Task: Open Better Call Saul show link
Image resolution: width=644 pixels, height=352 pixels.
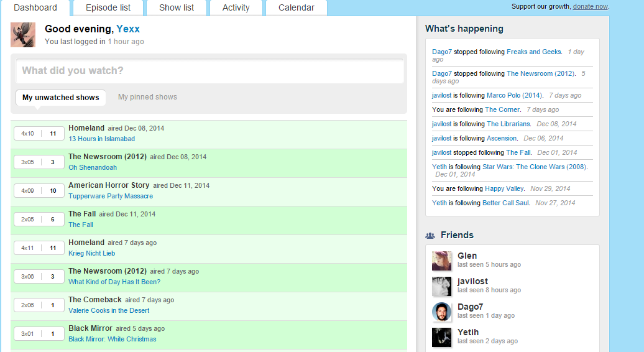Action: pyautogui.click(x=505, y=203)
